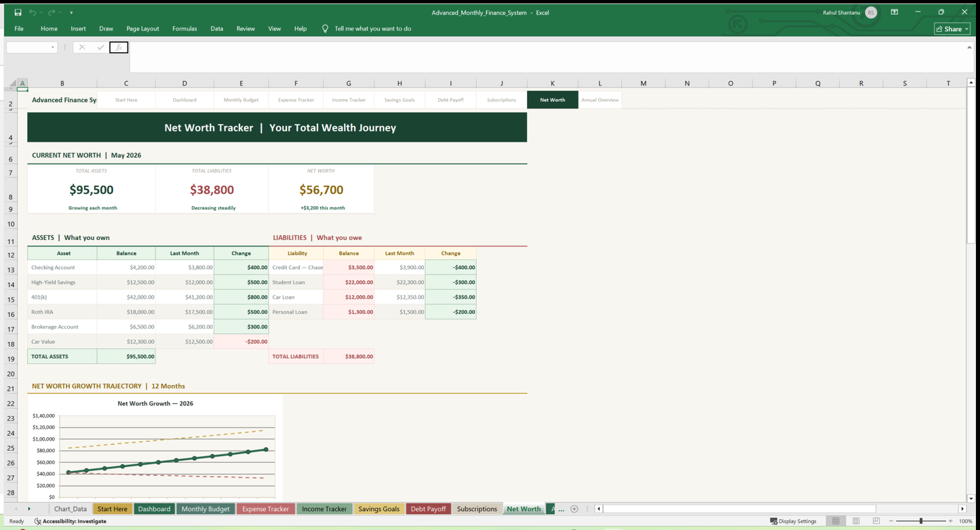
Task: Open the Data ribbon tab
Action: tap(216, 28)
